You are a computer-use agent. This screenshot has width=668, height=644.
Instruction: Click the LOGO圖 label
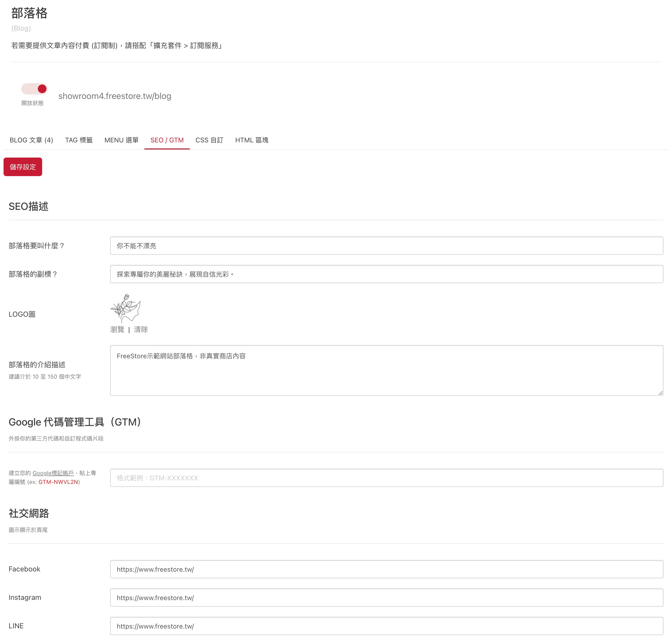click(x=22, y=314)
